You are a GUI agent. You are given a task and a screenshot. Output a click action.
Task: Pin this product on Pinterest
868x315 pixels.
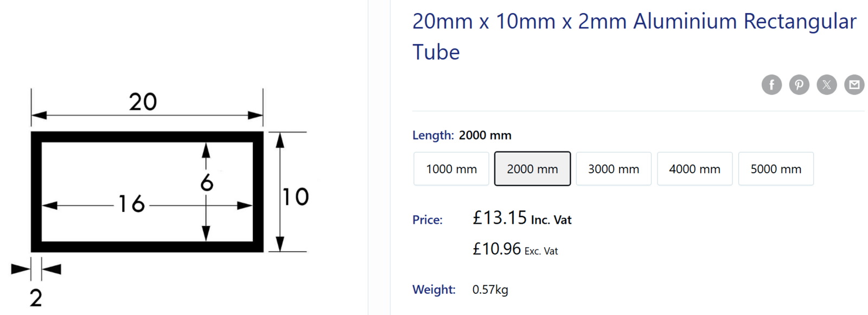click(x=799, y=85)
